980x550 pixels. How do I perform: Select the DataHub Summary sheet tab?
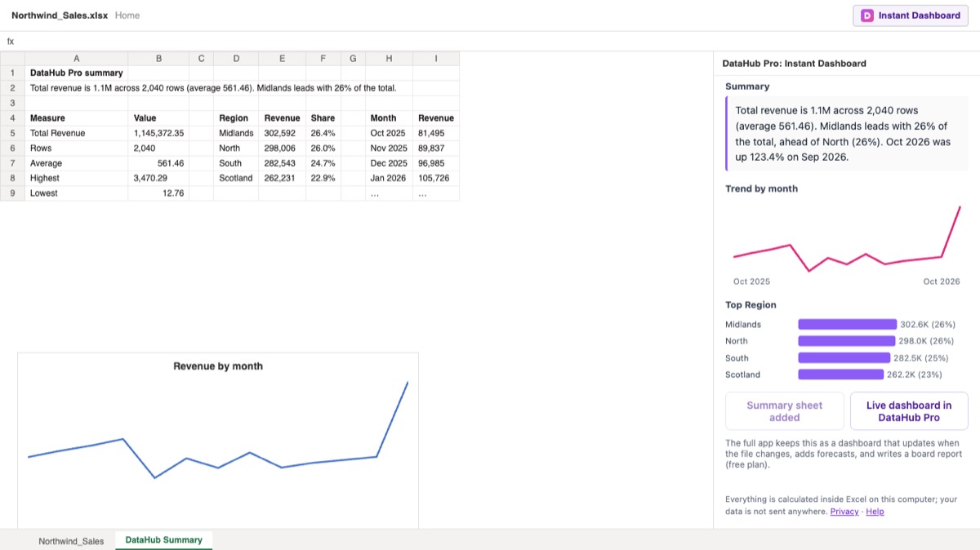pyautogui.click(x=163, y=539)
